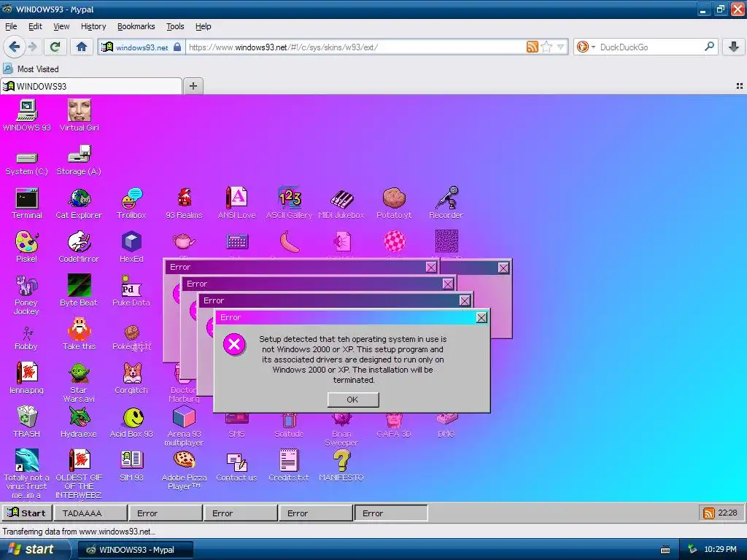Image resolution: width=747 pixels, height=560 pixels.
Task: Open the MANIFESTO question mark icon
Action: [341, 465]
